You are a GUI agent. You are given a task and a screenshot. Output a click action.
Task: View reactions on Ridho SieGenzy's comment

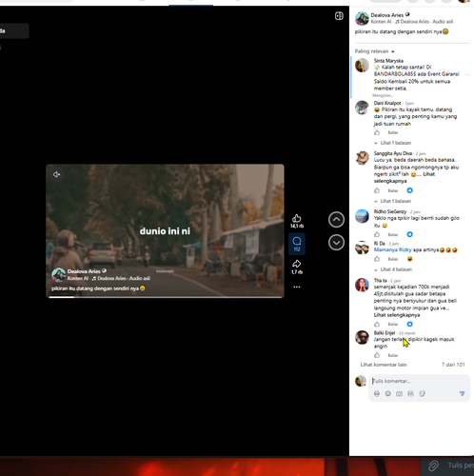point(409,234)
